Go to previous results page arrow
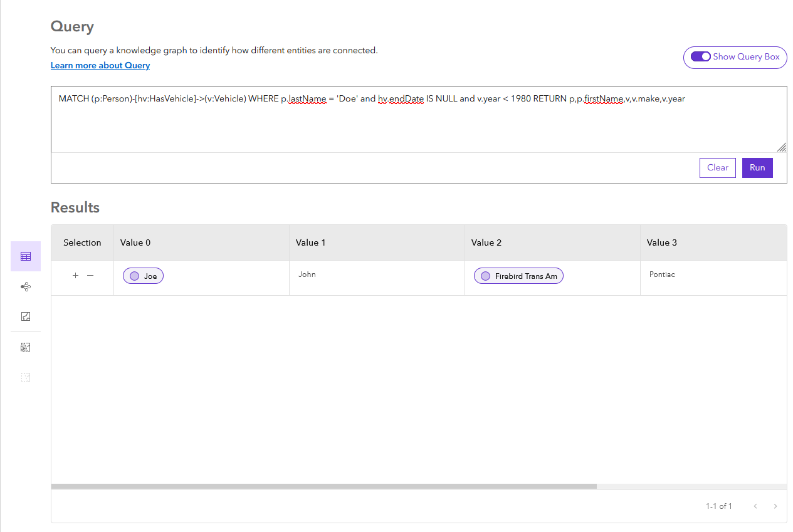 point(755,506)
